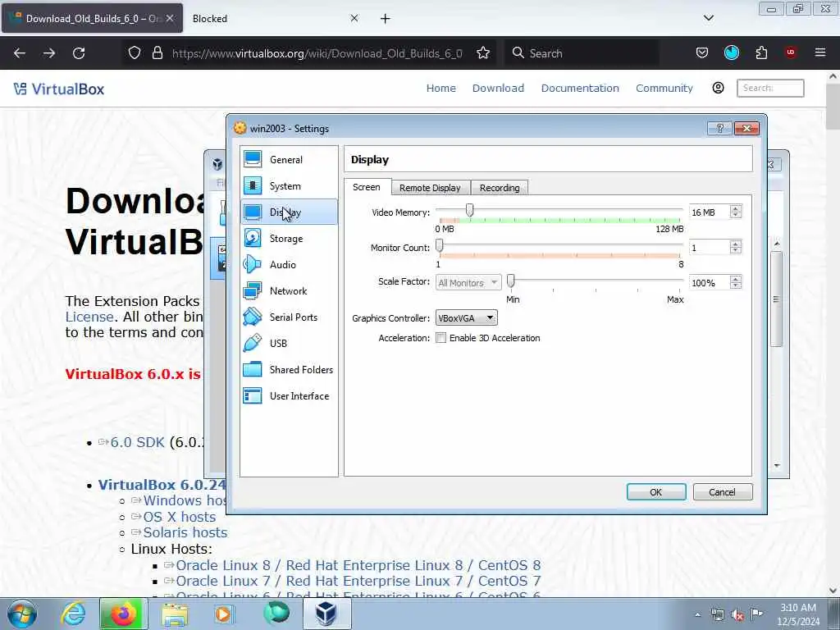Click the URL address bar

318,53
